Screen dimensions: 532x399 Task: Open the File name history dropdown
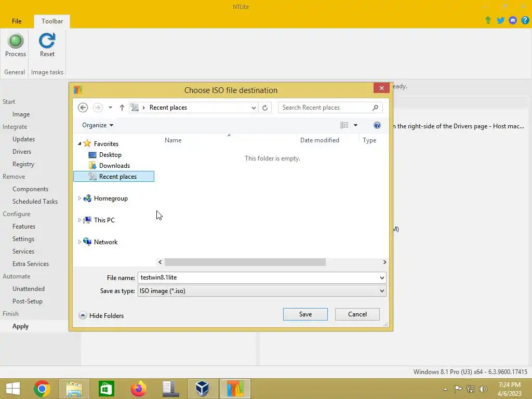[x=382, y=277]
